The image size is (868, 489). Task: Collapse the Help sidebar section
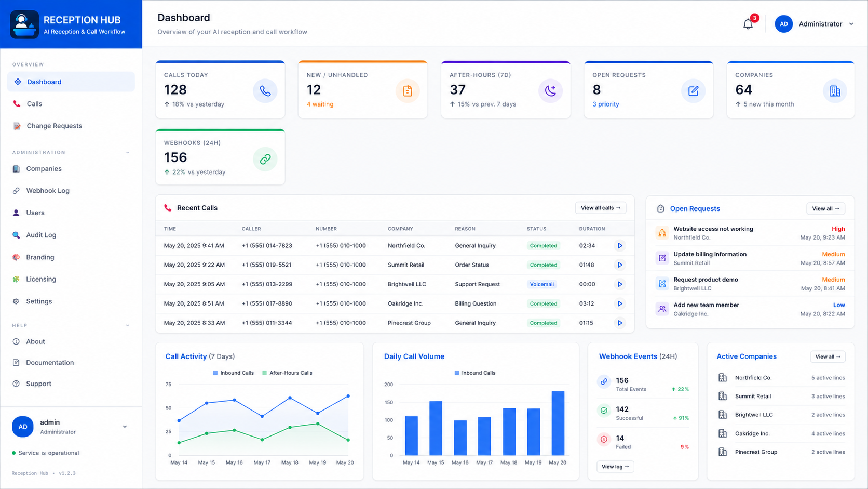pyautogui.click(x=128, y=325)
